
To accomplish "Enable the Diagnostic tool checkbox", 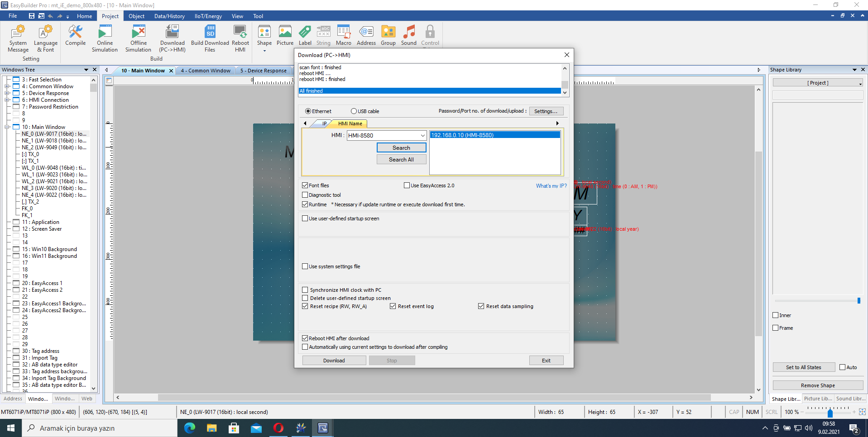I will click(305, 195).
